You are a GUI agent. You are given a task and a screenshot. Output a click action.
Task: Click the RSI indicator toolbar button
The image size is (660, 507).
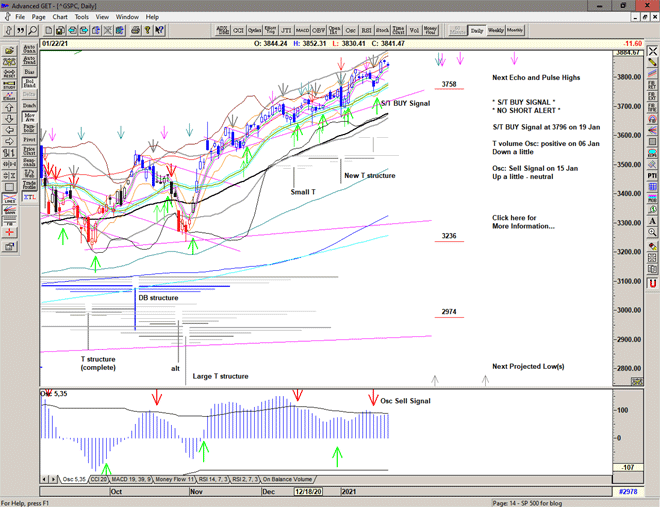(x=366, y=31)
